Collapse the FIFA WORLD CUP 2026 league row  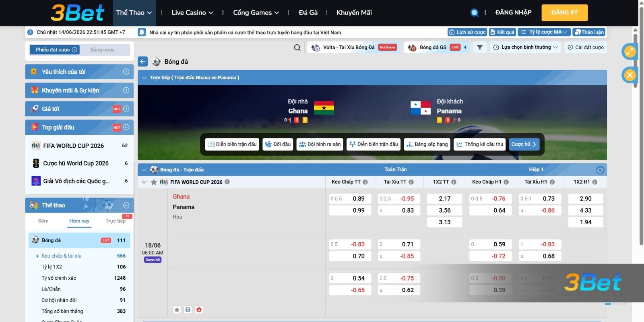[144, 182]
